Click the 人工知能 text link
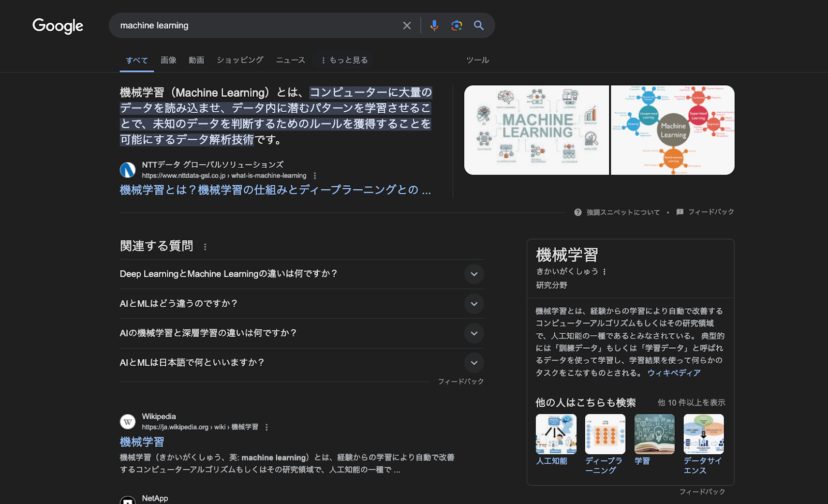 pyautogui.click(x=552, y=461)
